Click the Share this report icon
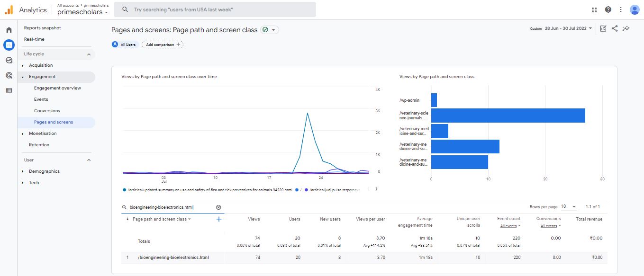This screenshot has width=644, height=276. point(615,28)
